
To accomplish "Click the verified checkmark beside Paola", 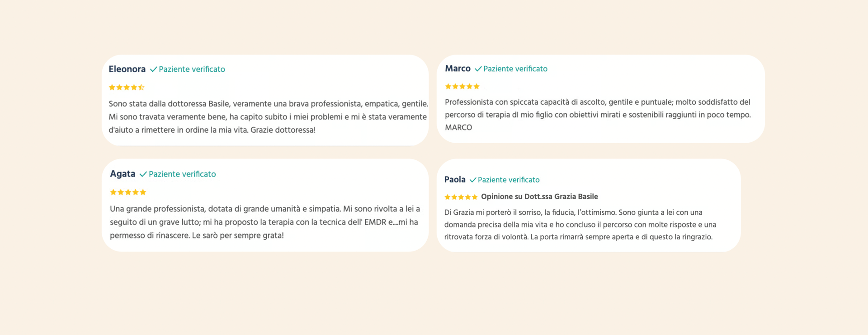I will coord(473,180).
